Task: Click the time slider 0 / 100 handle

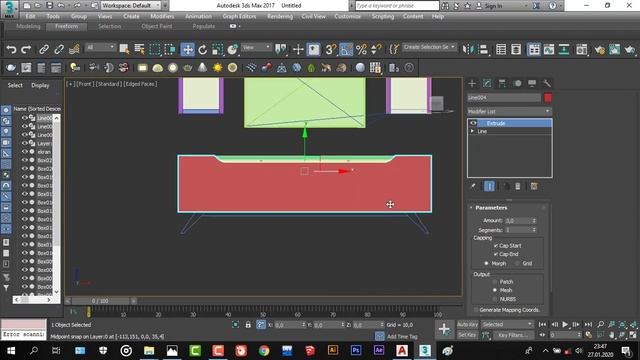Action: point(100,301)
